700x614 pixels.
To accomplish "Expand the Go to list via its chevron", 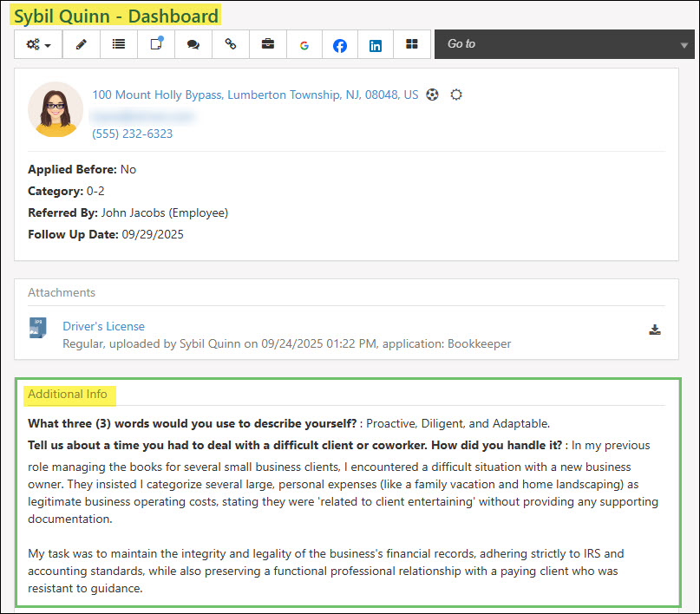I will [684, 43].
